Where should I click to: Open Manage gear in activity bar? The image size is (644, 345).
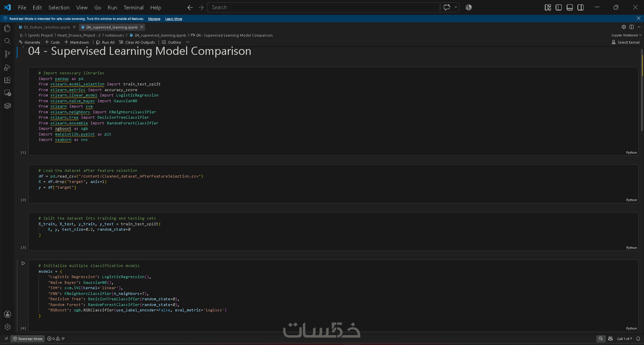(x=7, y=327)
